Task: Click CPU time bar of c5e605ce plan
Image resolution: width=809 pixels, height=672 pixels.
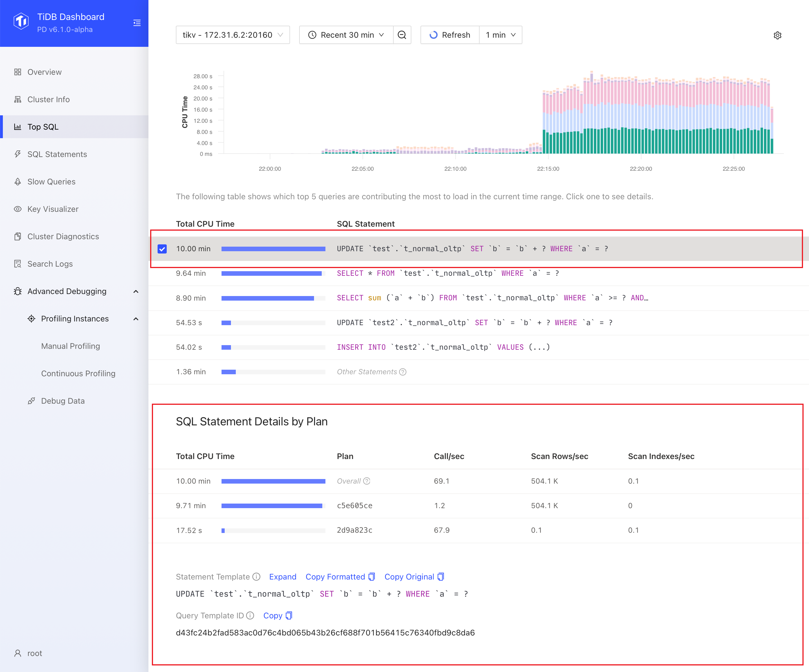Action: click(x=271, y=506)
